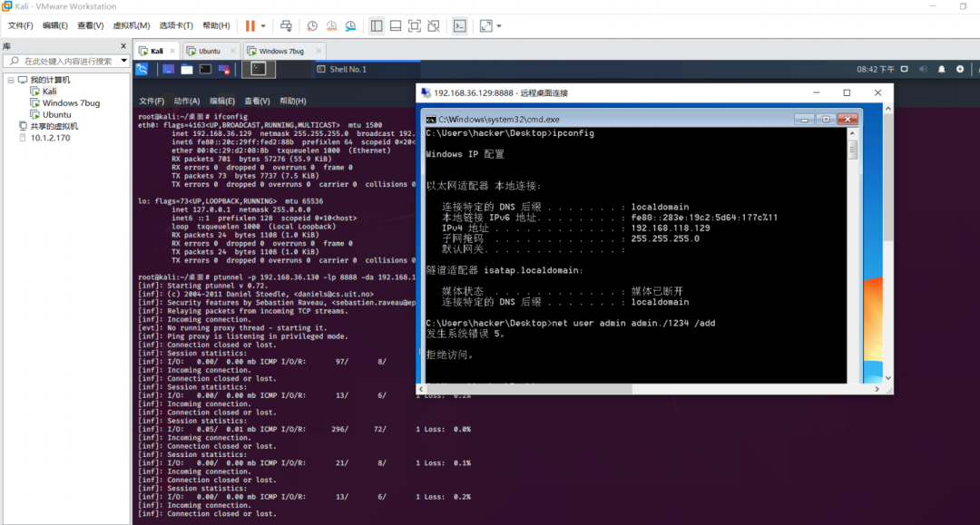Image resolution: width=980 pixels, height=525 pixels.
Task: Click the remote desktop scroll right arrow
Action: 877,389
